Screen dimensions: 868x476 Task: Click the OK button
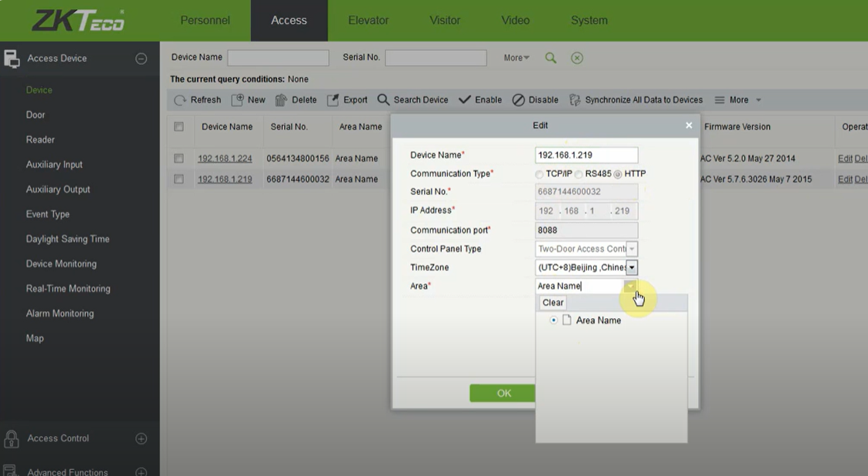(x=502, y=393)
